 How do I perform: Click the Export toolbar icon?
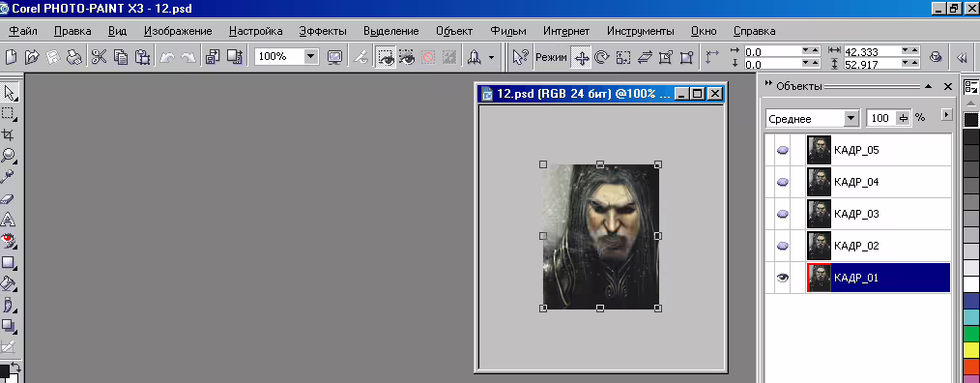pos(235,57)
